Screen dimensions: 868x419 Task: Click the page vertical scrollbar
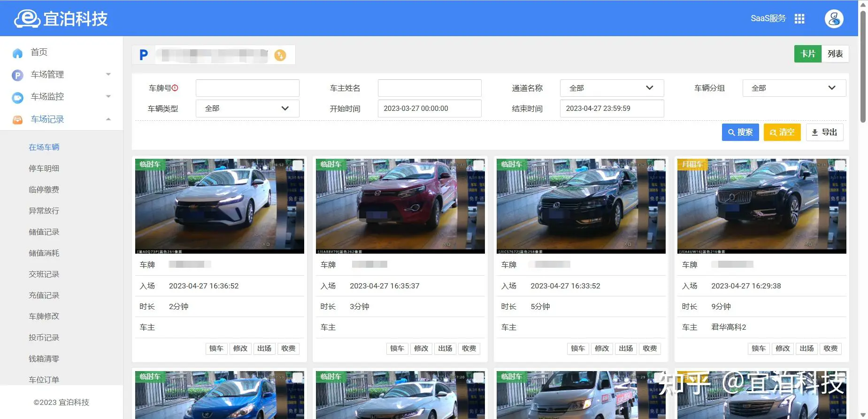pos(863,66)
